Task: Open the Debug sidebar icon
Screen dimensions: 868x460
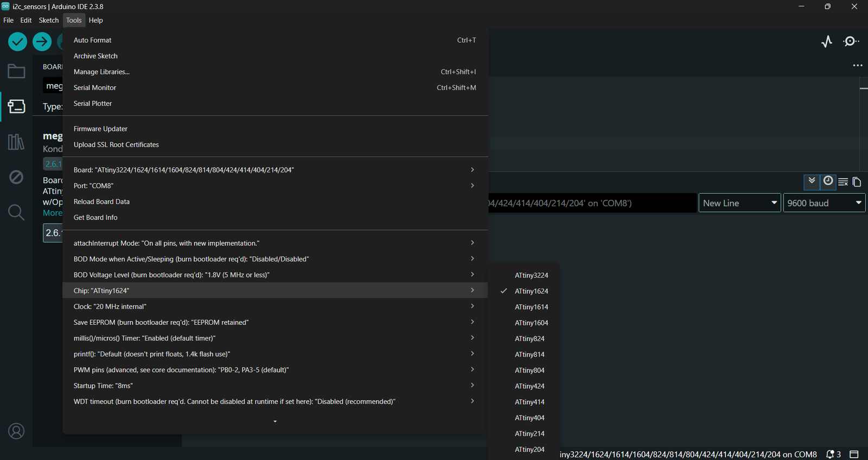Action: pyautogui.click(x=16, y=177)
